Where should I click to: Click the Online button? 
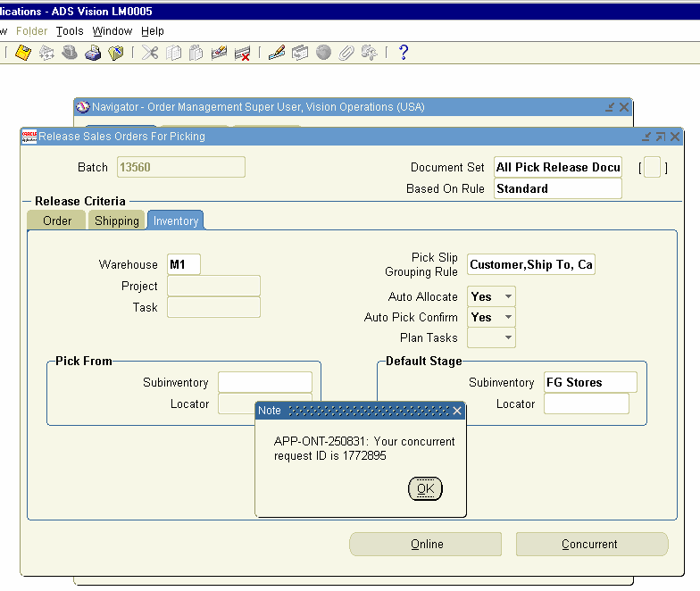[x=425, y=545]
